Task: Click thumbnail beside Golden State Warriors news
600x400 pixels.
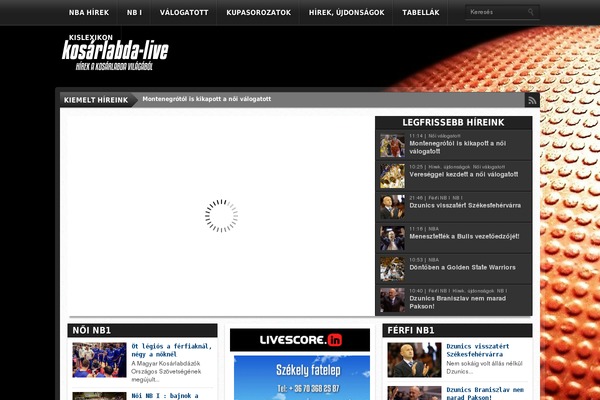Action: (x=392, y=269)
